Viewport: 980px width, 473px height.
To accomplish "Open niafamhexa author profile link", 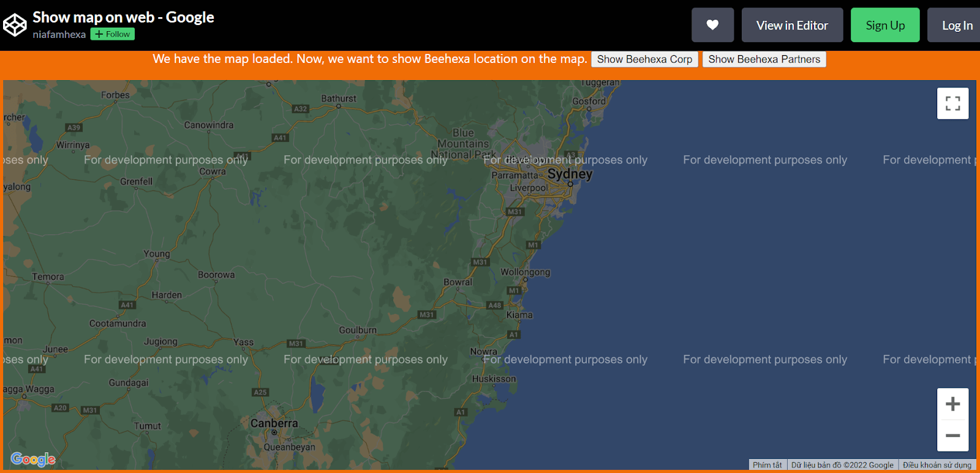I will point(59,34).
